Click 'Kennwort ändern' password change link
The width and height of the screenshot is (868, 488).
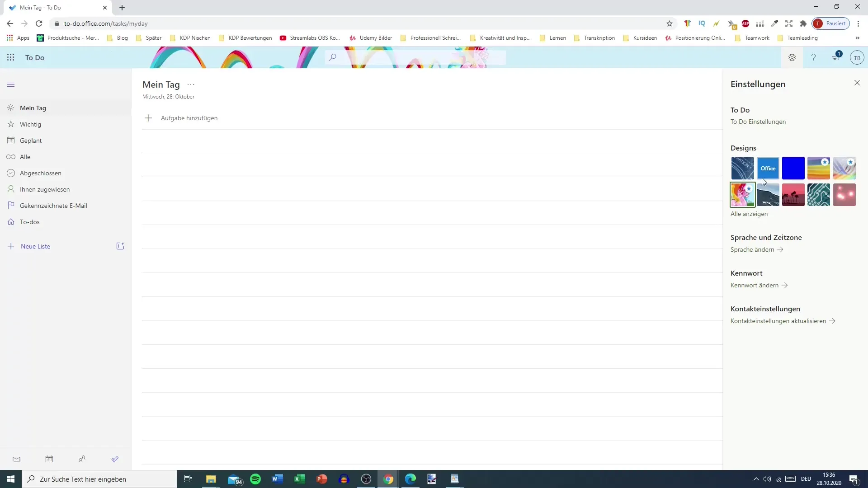coord(757,285)
